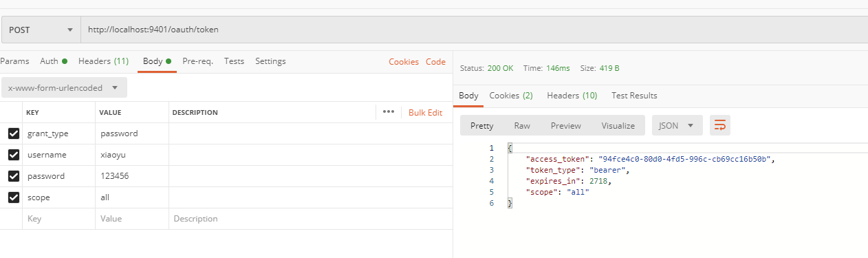Uncheck the scope row checkbox

pos(13,197)
